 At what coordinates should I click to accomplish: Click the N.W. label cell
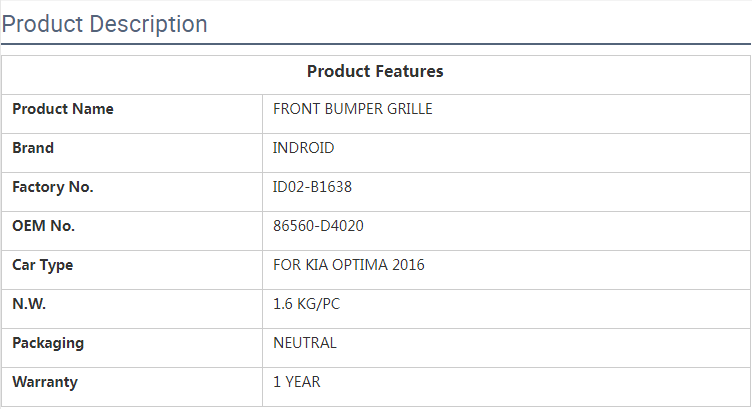pyautogui.click(x=29, y=304)
